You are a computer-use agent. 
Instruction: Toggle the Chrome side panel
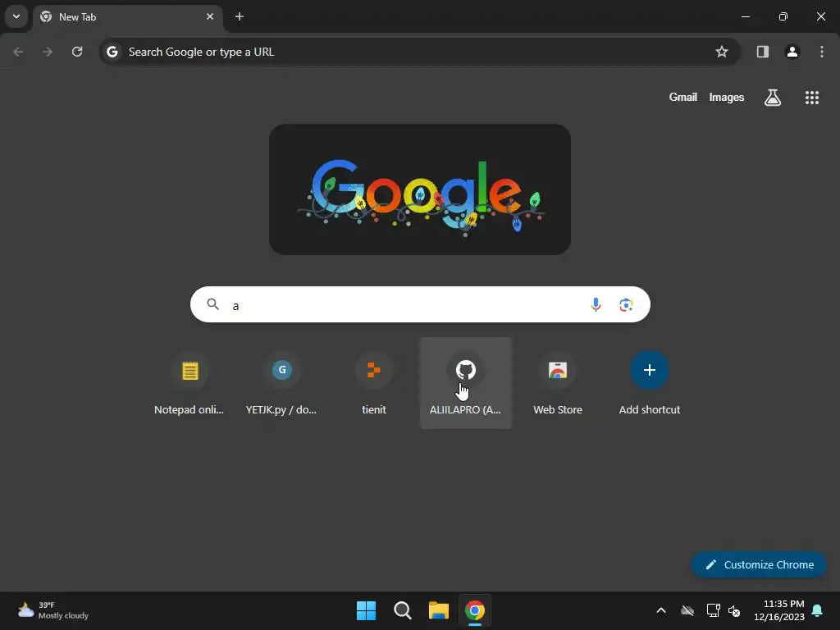pos(762,52)
